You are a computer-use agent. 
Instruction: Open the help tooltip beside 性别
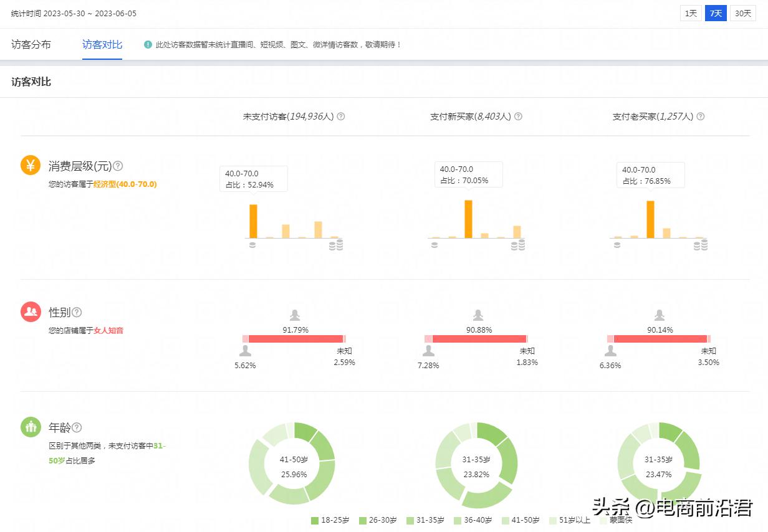(x=76, y=312)
